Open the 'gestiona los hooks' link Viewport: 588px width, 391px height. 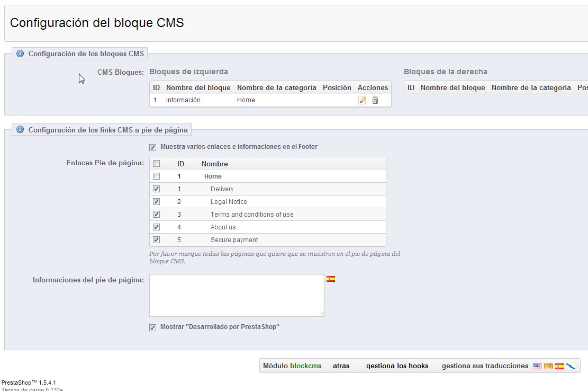pyautogui.click(x=397, y=366)
